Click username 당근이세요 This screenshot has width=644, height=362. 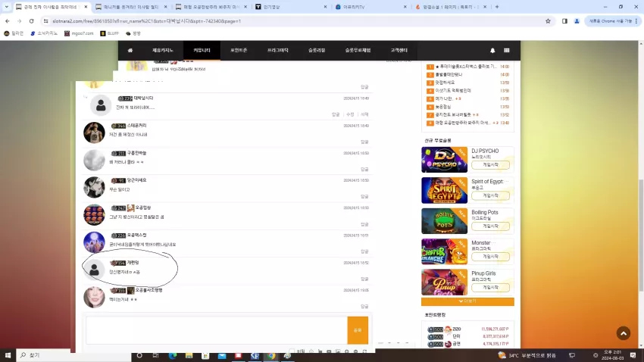pyautogui.click(x=137, y=180)
